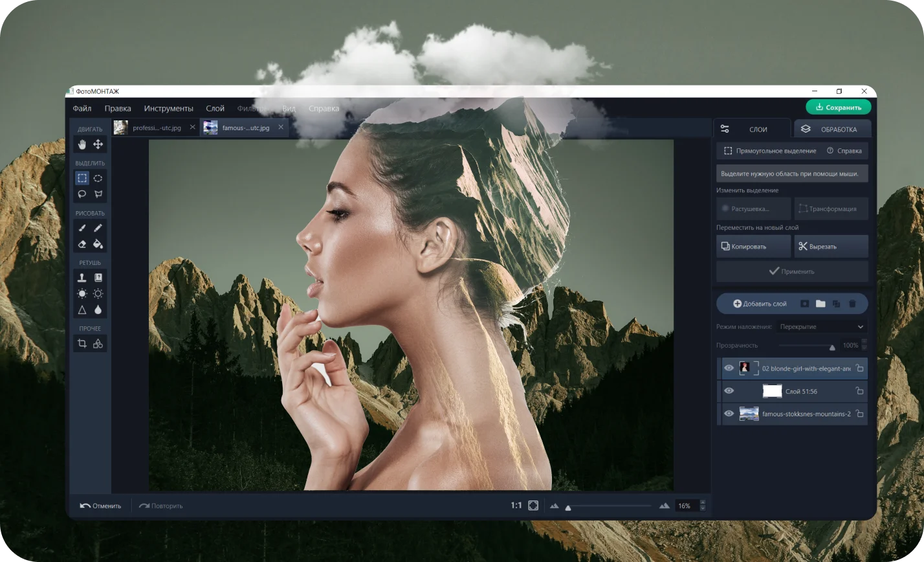Image resolution: width=924 pixels, height=562 pixels.
Task: Click the green Сохранить button
Action: 838,107
